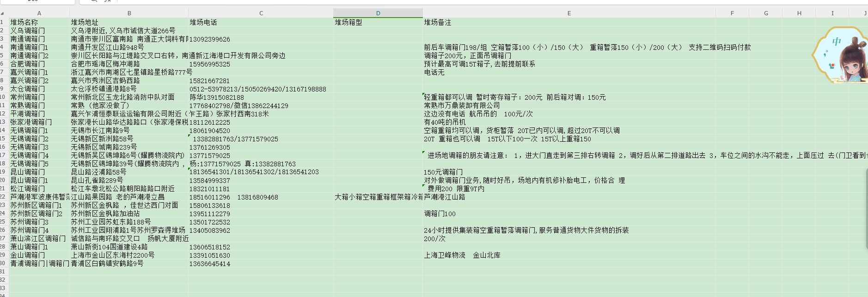Select column C header
The width and height of the screenshot is (868, 297).
click(261, 13)
